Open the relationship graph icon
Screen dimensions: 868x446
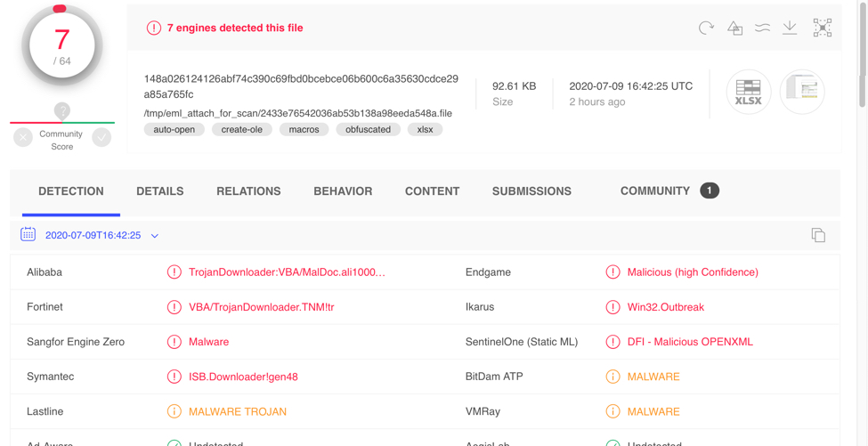pos(823,28)
